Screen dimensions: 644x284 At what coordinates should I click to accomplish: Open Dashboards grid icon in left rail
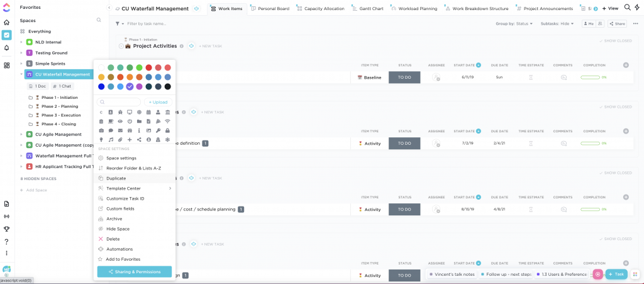6,65
